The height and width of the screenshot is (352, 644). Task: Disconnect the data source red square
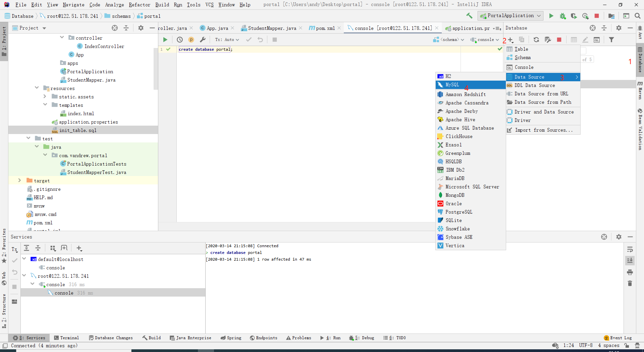click(x=559, y=40)
